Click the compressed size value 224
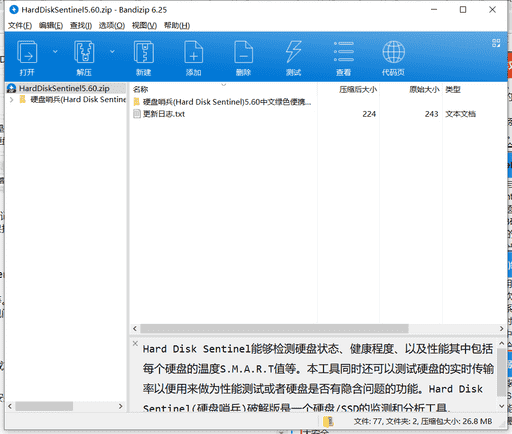 369,114
